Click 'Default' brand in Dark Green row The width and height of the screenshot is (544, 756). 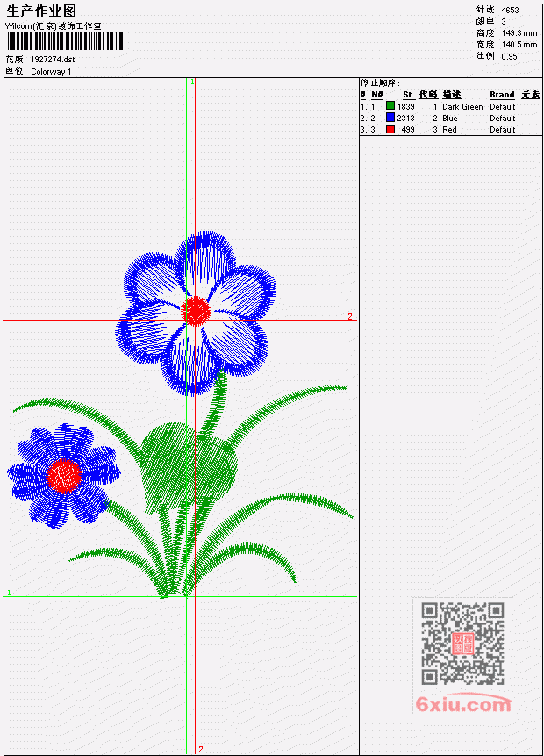pyautogui.click(x=503, y=107)
